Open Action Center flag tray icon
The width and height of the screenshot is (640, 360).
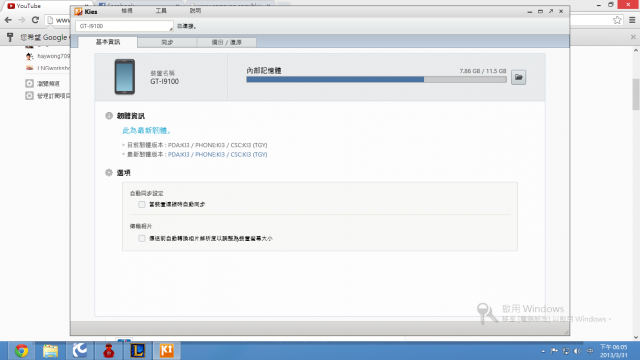[554, 351]
